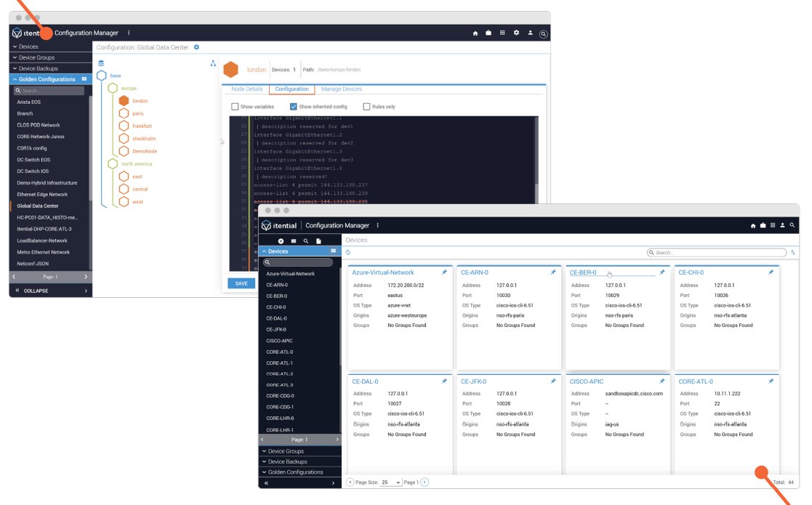
Task: Click the vertical scrollbar of the config editor
Action: pos(536,160)
